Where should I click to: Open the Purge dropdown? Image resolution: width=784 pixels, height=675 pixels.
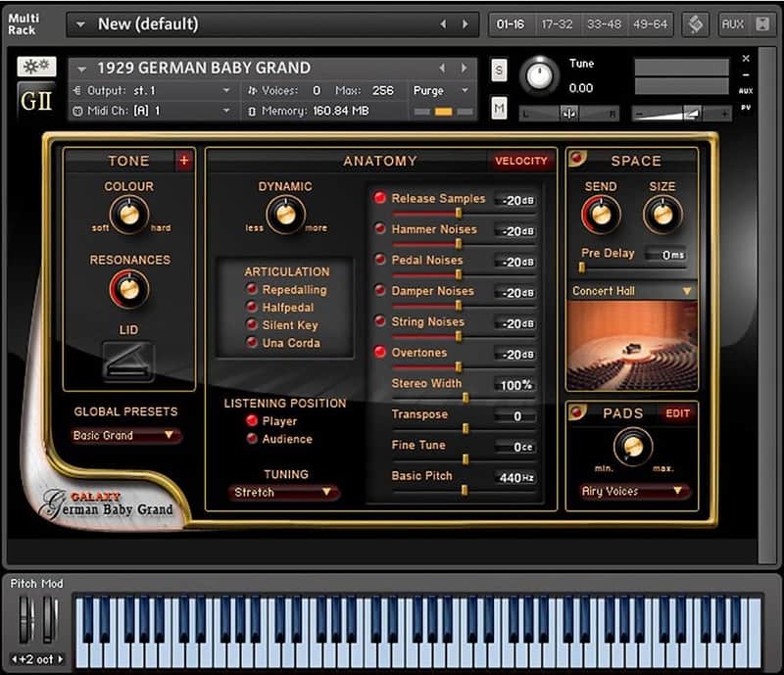click(x=440, y=90)
